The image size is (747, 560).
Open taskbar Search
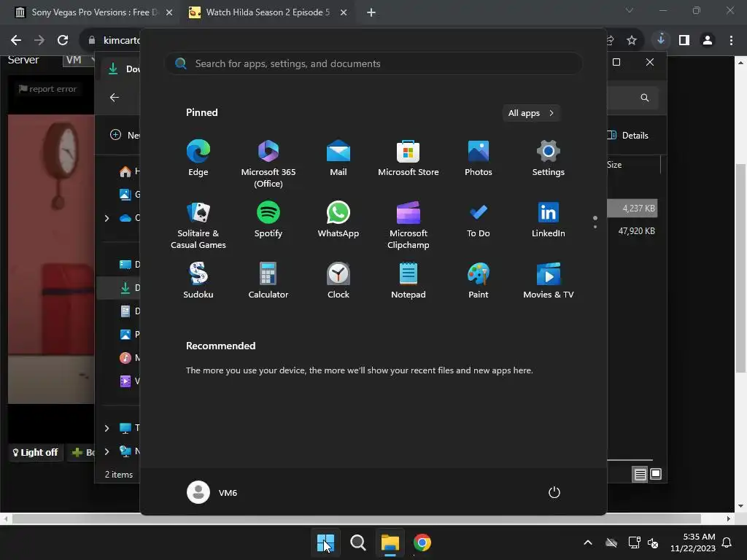click(357, 542)
